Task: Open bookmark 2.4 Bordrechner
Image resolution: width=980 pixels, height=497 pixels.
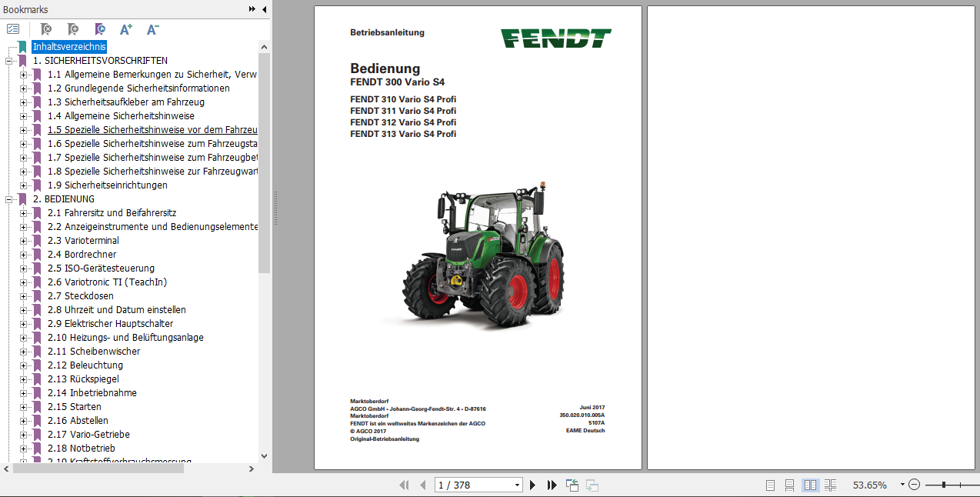Action: (82, 255)
